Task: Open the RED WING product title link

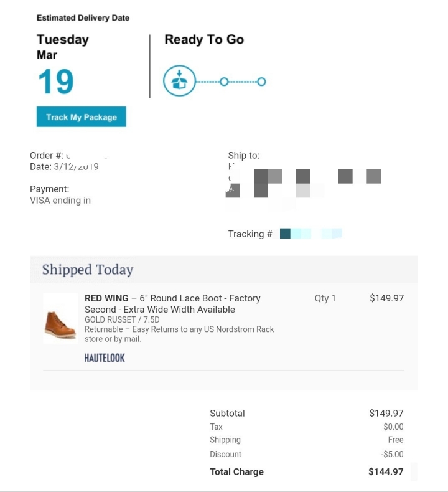Action: coord(172,304)
